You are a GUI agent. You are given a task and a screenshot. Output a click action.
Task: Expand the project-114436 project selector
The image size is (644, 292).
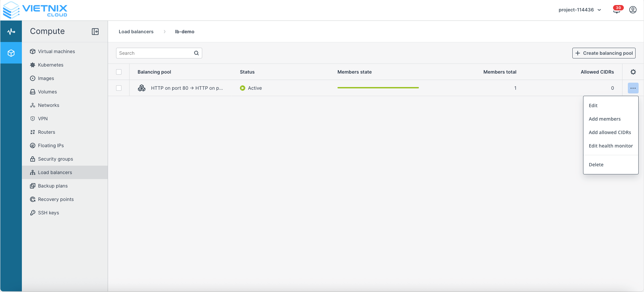point(579,10)
